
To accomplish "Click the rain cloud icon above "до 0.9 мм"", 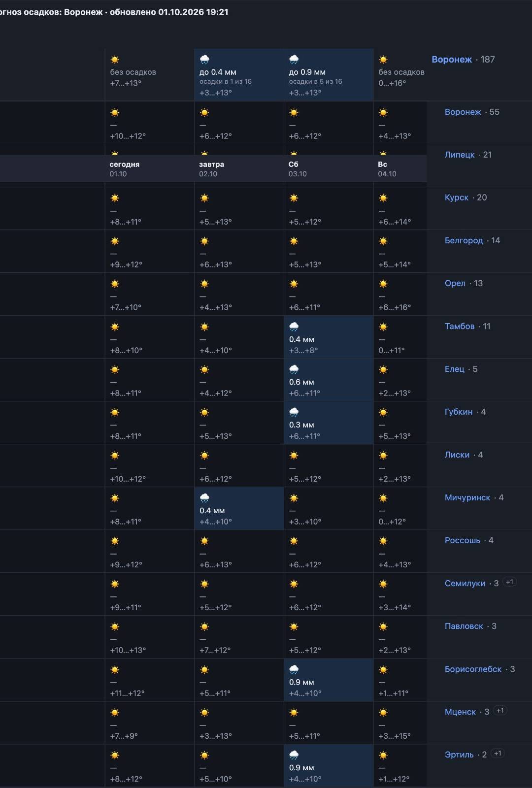I will (x=294, y=60).
